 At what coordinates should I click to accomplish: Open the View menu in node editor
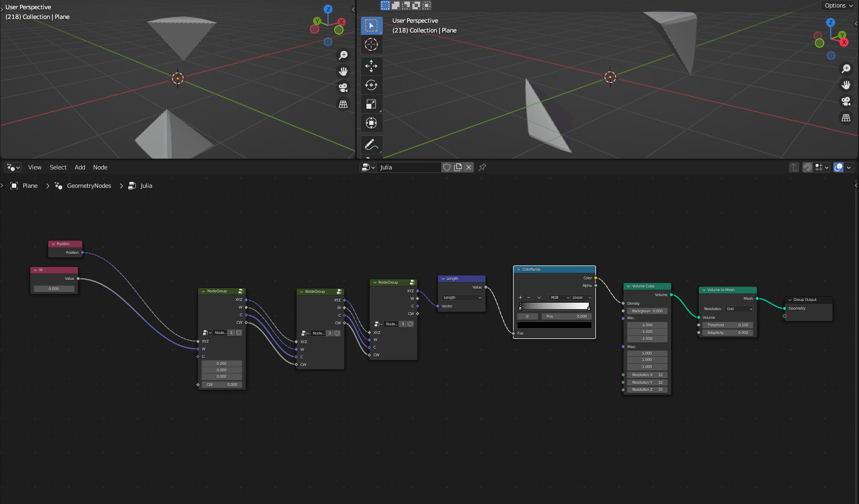coord(35,167)
